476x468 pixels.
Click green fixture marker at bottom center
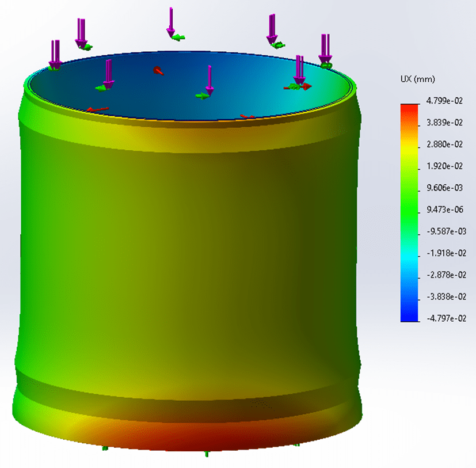coord(207,454)
